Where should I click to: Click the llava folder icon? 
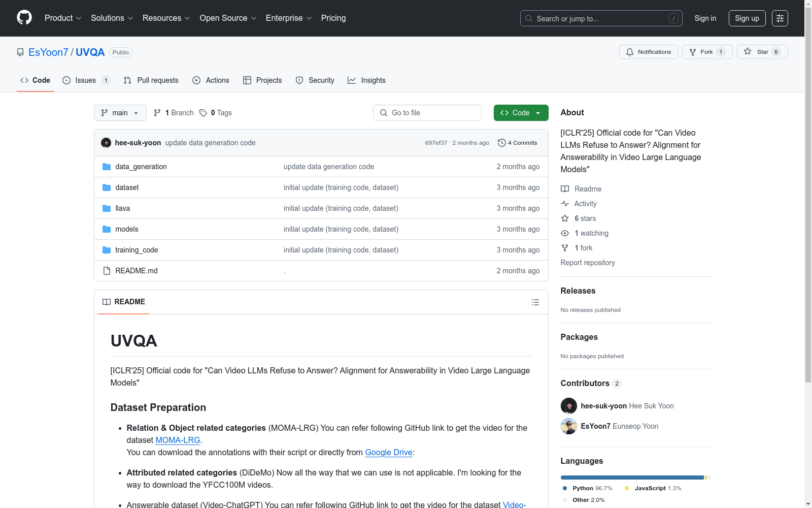[107, 208]
